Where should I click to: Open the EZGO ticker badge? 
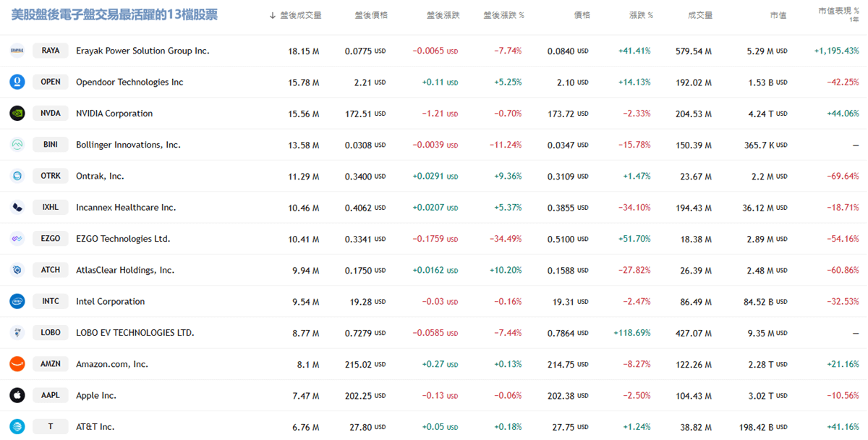click(x=51, y=239)
